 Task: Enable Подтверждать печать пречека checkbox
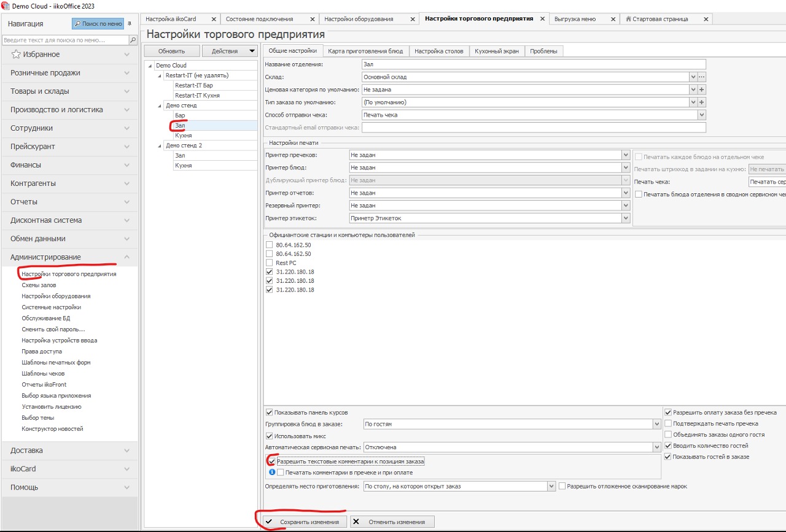tap(668, 423)
